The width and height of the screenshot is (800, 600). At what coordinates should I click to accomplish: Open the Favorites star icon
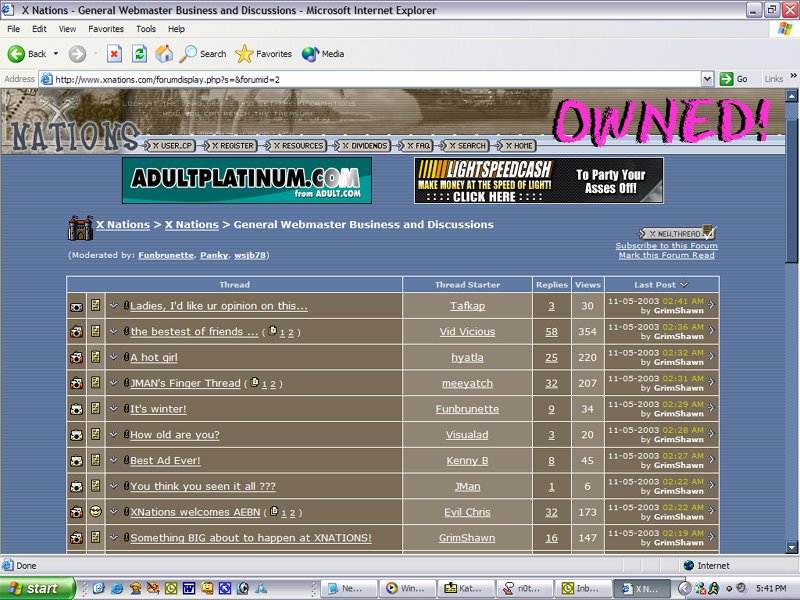[x=244, y=54]
